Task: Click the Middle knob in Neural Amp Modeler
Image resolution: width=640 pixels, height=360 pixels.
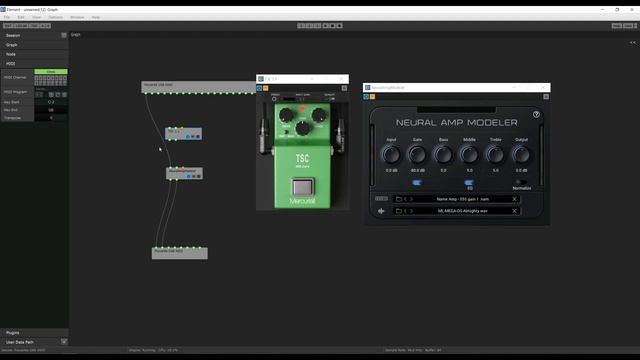Action: (x=469, y=155)
